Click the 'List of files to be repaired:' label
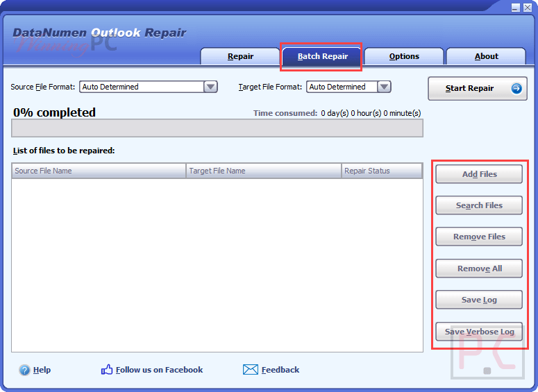The width and height of the screenshot is (538, 392). pos(64,151)
